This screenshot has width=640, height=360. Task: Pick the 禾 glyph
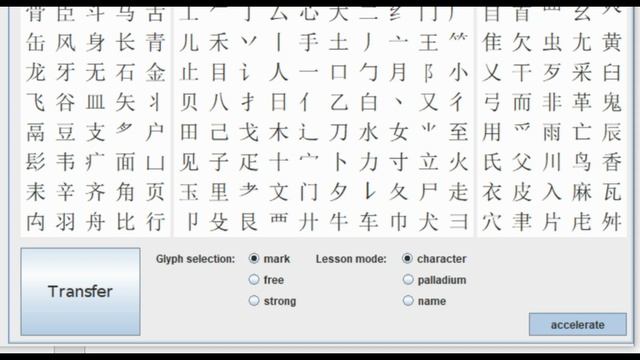[219, 42]
